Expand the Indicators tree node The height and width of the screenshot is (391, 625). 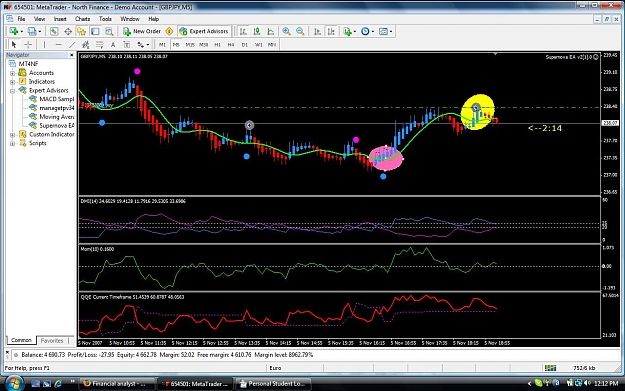(12, 82)
